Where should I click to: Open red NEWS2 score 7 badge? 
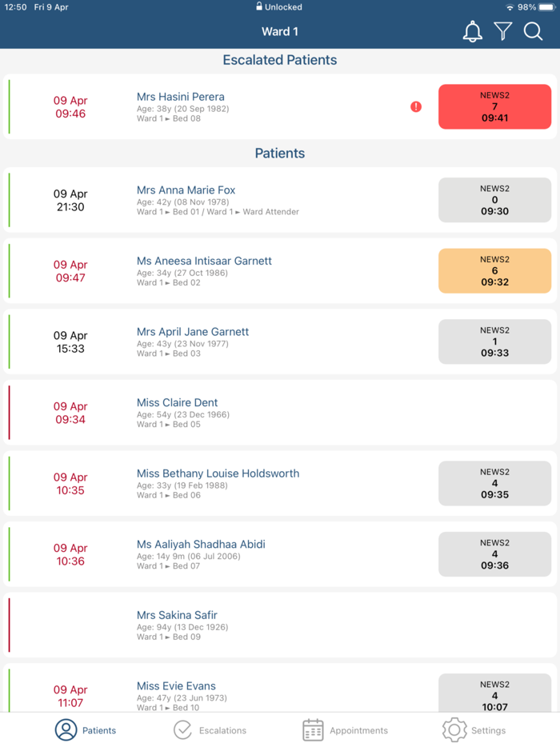pyautogui.click(x=494, y=106)
